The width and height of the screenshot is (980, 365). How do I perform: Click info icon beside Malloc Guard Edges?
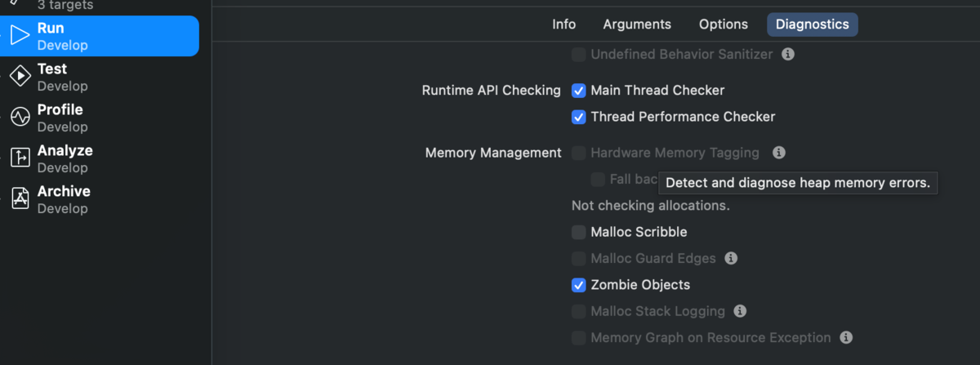click(731, 258)
